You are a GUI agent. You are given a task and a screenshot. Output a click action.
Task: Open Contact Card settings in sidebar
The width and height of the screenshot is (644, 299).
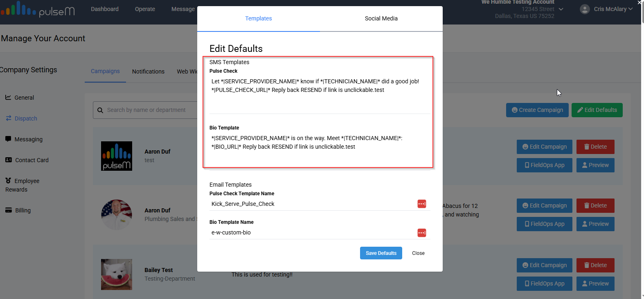click(x=32, y=160)
